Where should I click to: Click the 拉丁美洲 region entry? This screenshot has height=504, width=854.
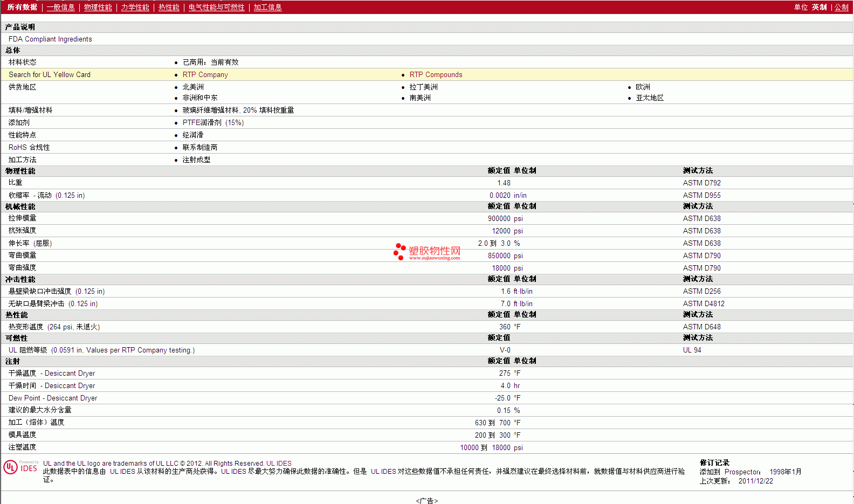tap(424, 87)
